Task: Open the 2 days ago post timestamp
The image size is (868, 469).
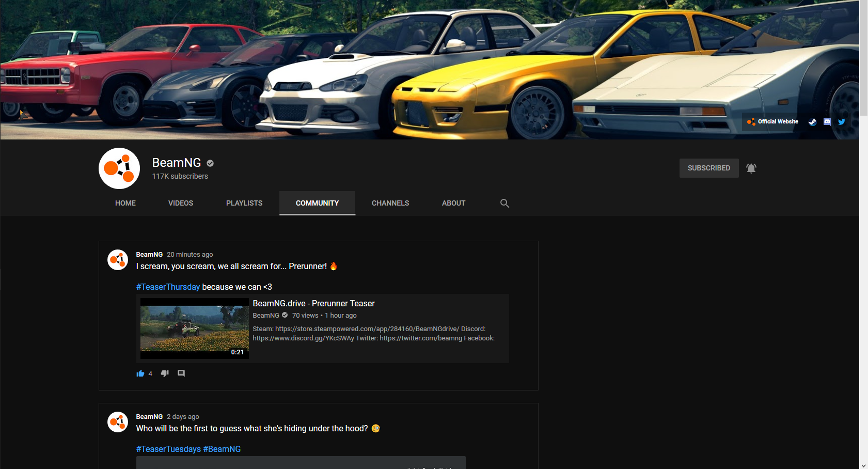Action: [183, 416]
